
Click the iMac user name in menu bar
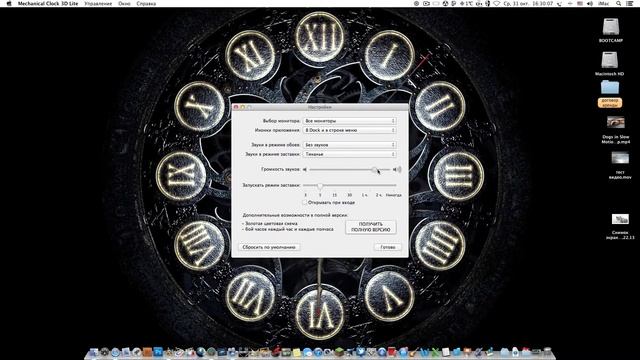pos(603,3)
